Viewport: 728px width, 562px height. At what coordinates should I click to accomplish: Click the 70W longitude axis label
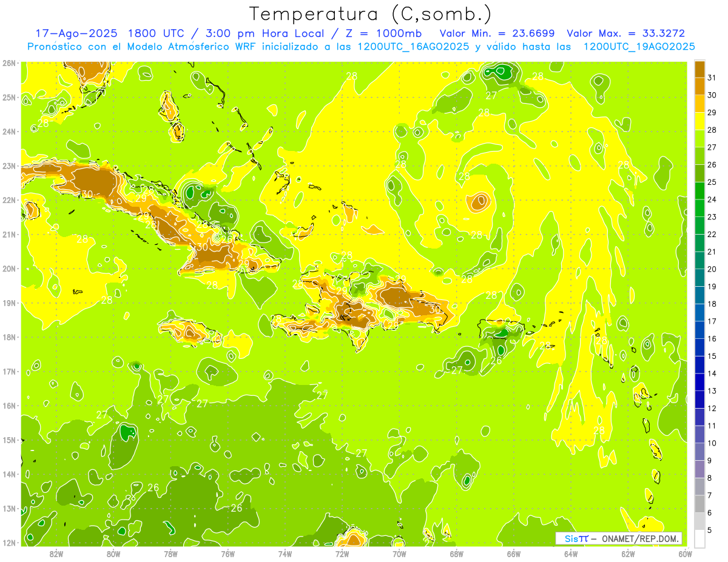point(399,554)
